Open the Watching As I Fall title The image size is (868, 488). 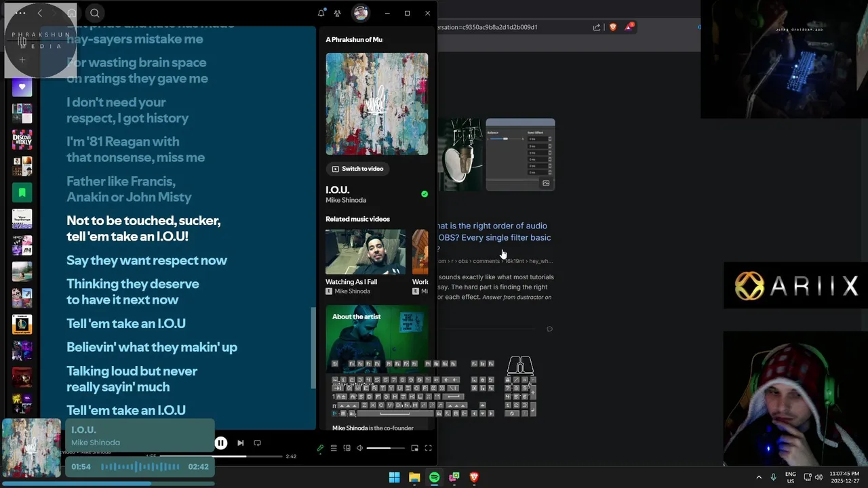(351, 282)
